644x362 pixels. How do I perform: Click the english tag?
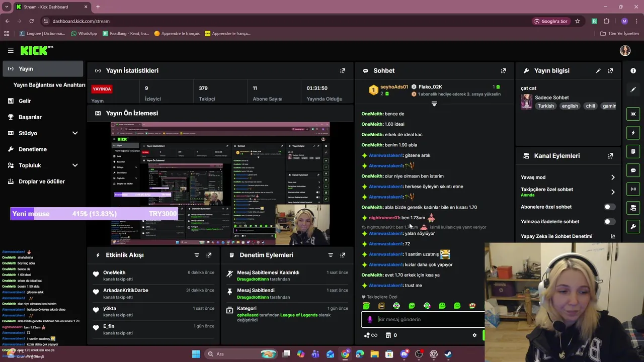pyautogui.click(x=570, y=106)
